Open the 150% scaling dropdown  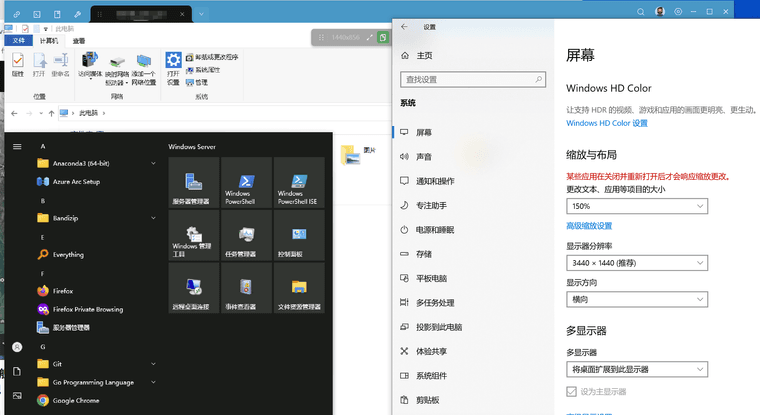637,206
